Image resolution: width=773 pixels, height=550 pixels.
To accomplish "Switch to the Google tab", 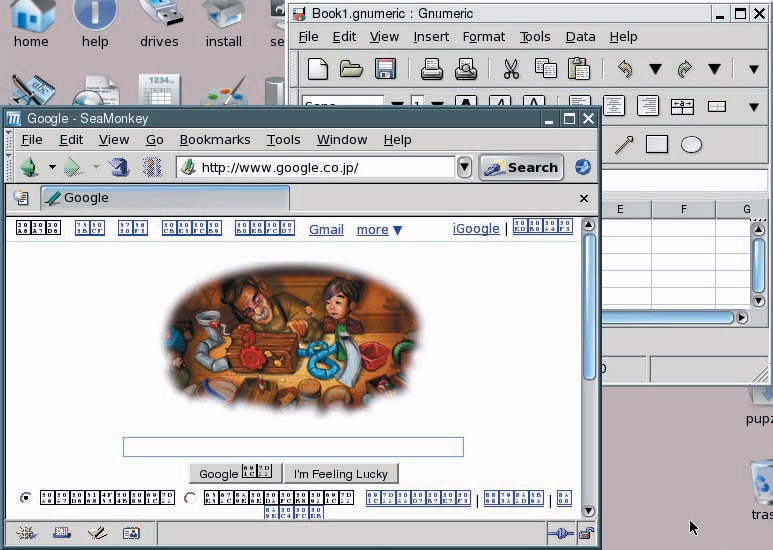I will 165,198.
